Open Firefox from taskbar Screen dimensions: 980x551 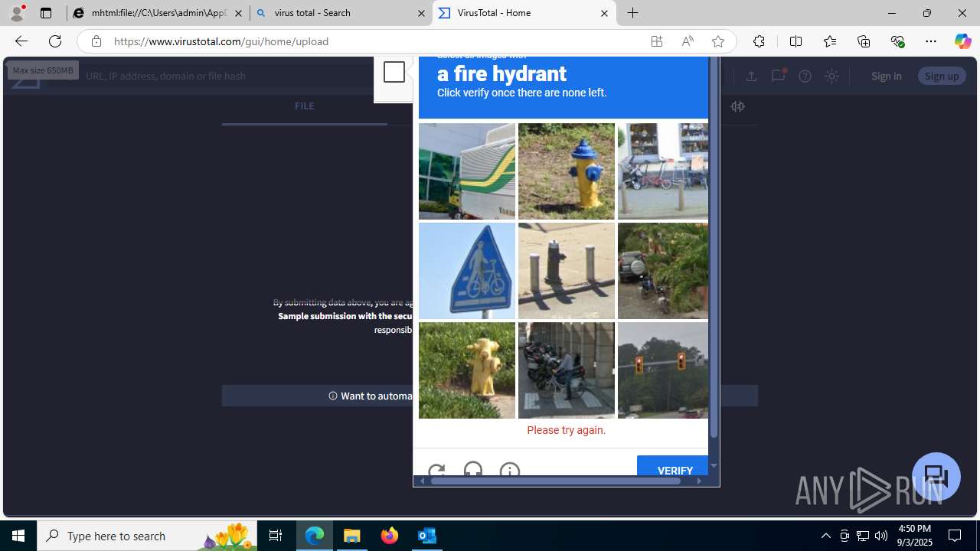(x=390, y=536)
